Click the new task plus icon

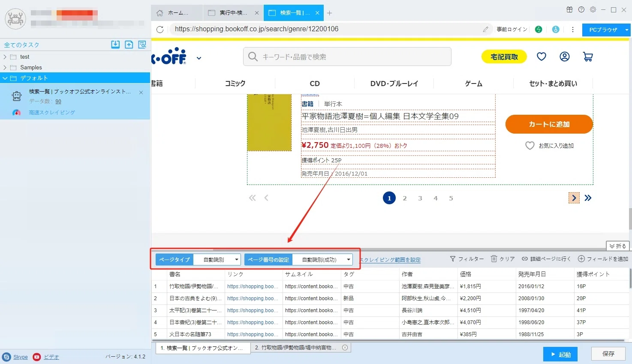[129, 45]
